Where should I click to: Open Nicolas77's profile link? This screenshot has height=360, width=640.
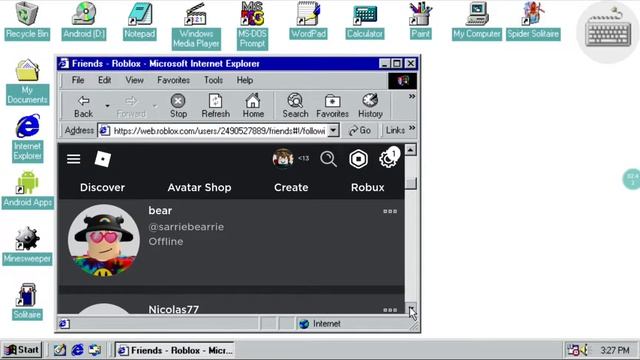click(173, 309)
